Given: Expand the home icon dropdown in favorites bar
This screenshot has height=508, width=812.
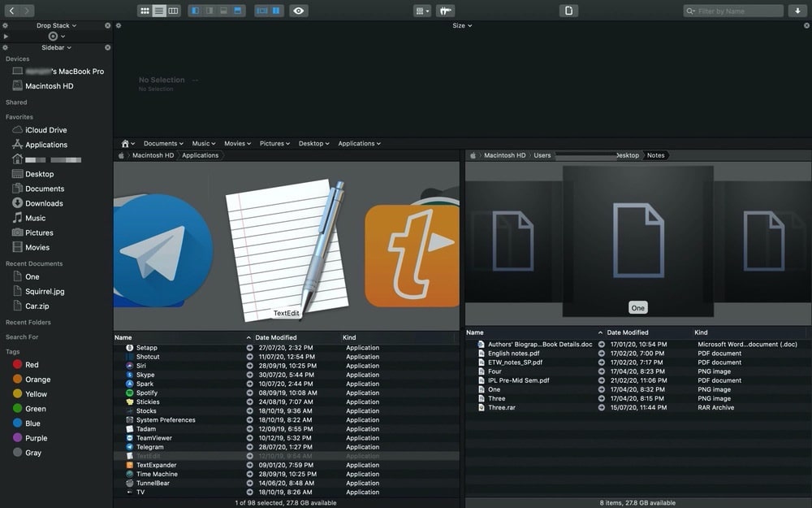Looking at the screenshot, I should 128,144.
